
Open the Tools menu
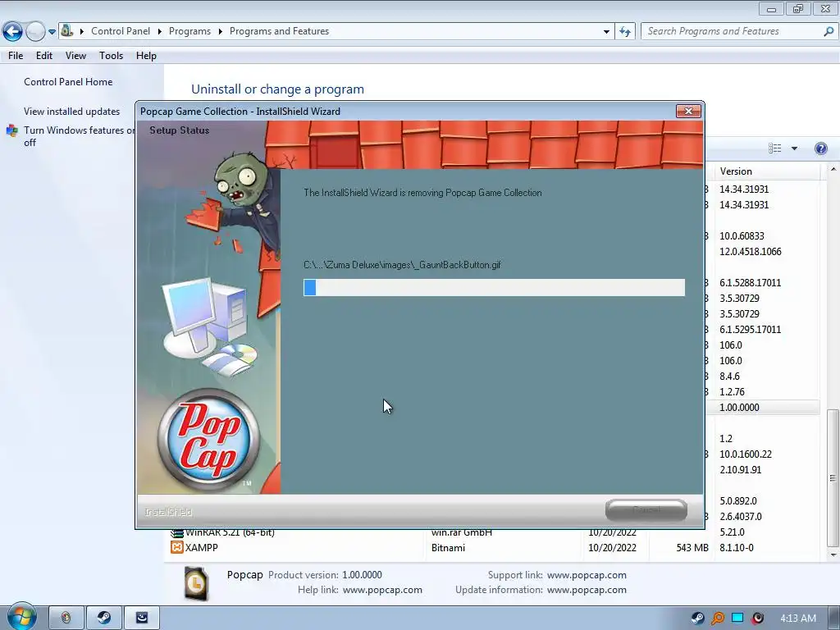(x=111, y=56)
